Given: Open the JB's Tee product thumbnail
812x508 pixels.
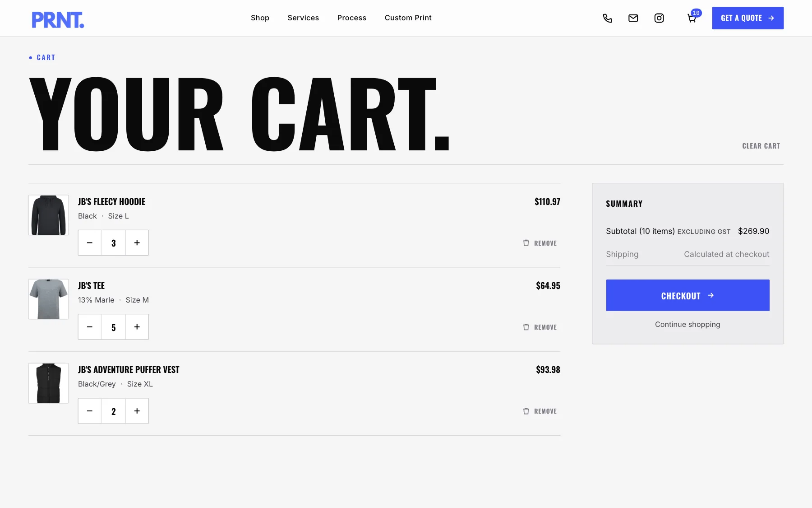Looking at the screenshot, I should coord(48,299).
